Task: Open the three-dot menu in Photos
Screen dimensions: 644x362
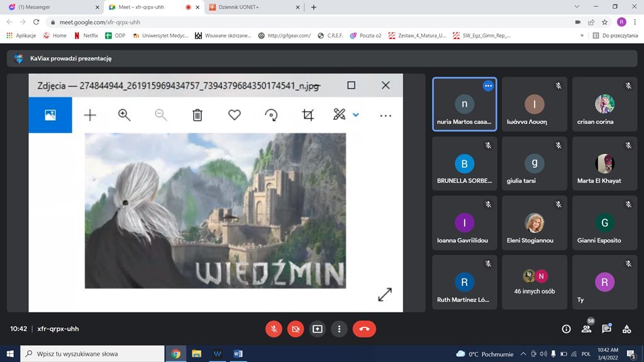Action: point(386,116)
